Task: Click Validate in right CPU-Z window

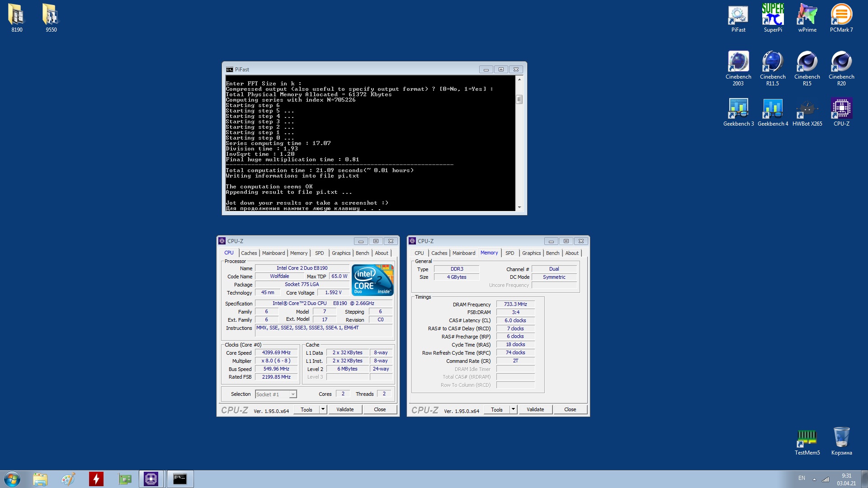Action: (x=535, y=409)
